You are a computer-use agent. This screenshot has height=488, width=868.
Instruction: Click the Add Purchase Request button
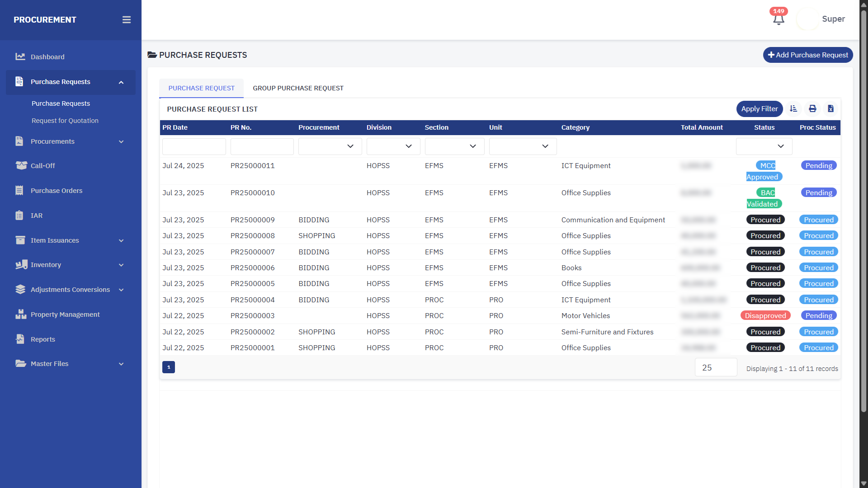point(808,55)
